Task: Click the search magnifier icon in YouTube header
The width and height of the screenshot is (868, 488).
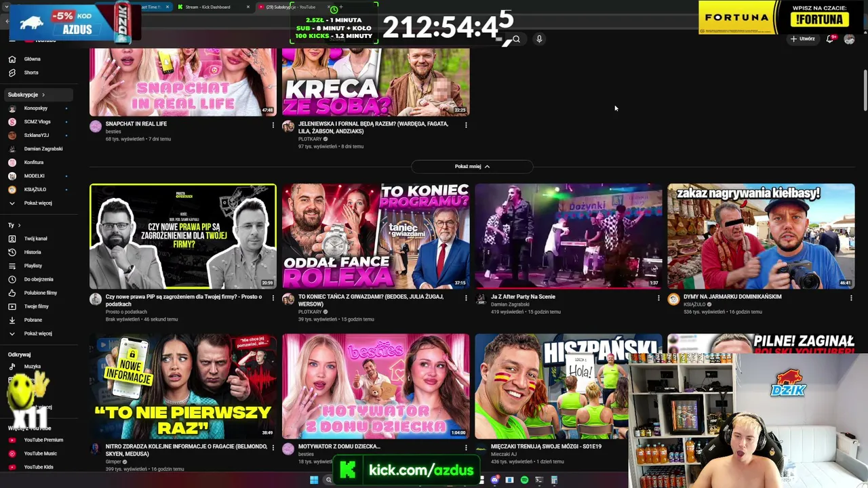Action: pos(516,39)
